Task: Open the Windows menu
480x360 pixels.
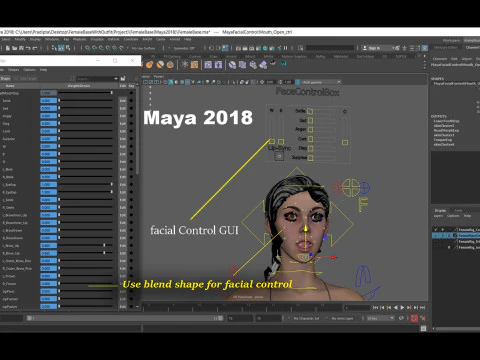Action: tap(52, 39)
